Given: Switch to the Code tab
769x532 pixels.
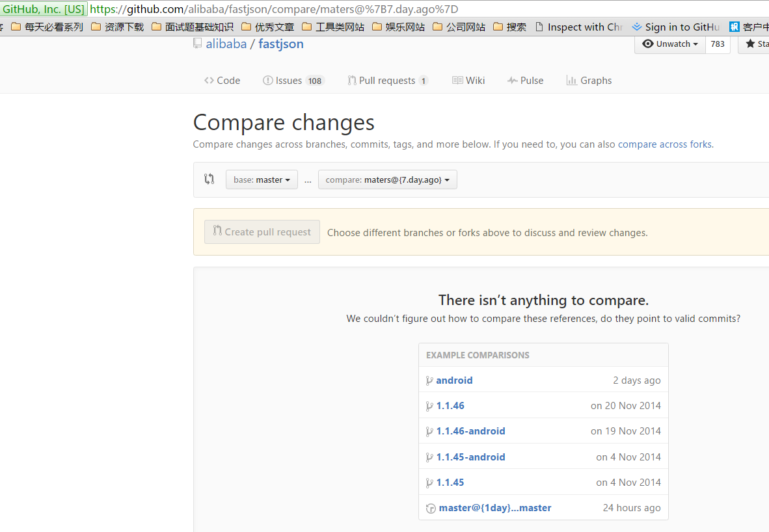Looking at the screenshot, I should [222, 81].
